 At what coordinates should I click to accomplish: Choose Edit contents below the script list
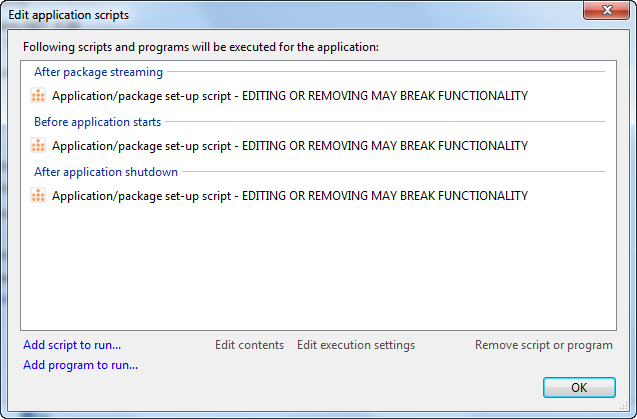[x=249, y=345]
